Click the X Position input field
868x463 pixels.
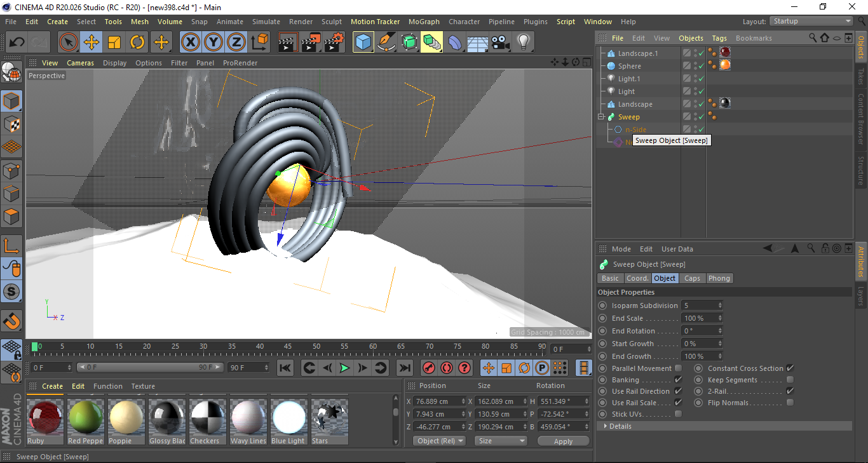[x=439, y=401]
